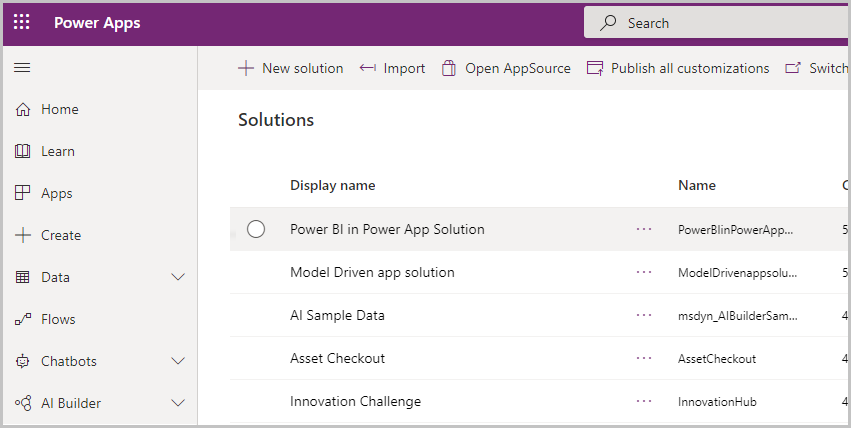Click the Import arrow icon
This screenshot has width=851, height=428.
[x=368, y=68]
